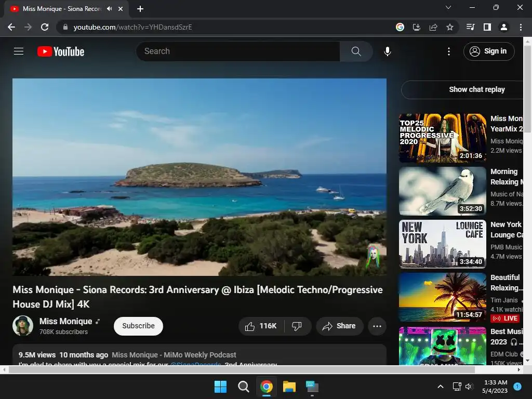
Task: Open clock and date 1:33 AM
Action: [x=495, y=387]
